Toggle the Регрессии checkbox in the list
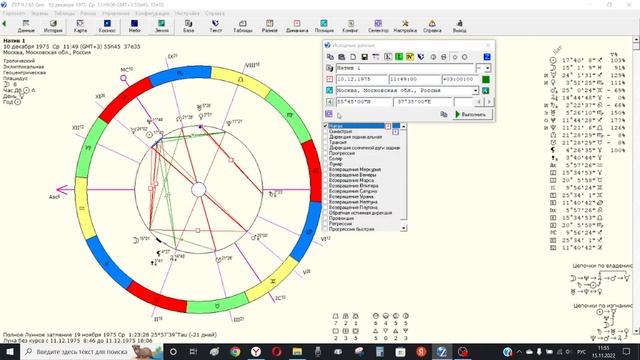Viewport: 640px width, 360px height. (326, 224)
